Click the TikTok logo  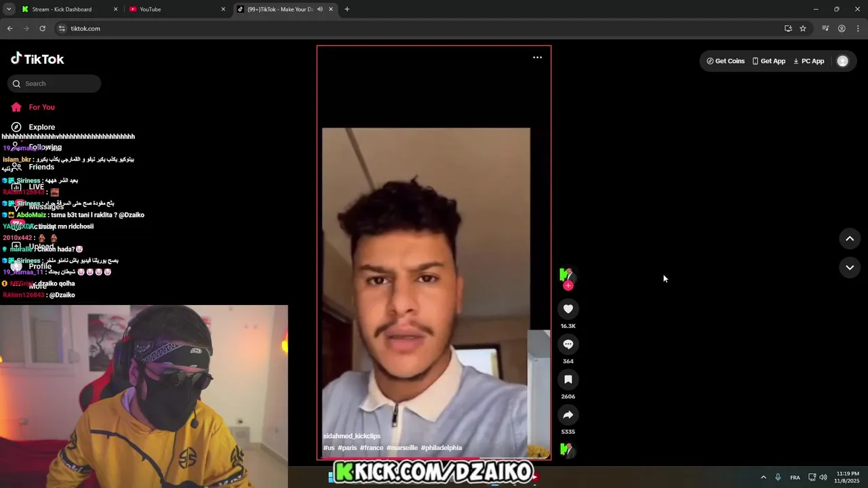click(x=37, y=59)
